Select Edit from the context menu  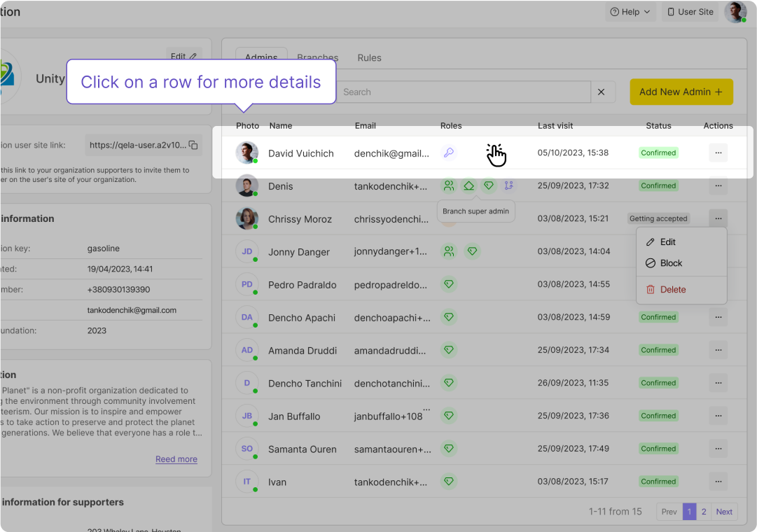[x=668, y=242]
